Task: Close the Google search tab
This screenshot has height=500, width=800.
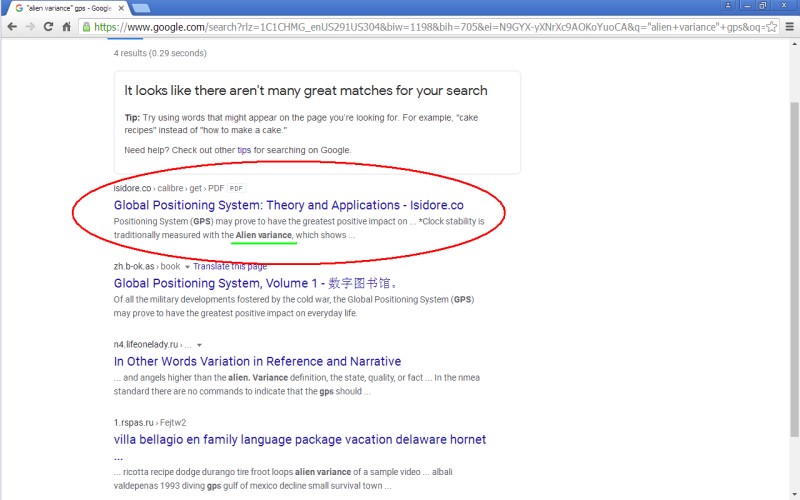Action: (x=121, y=9)
